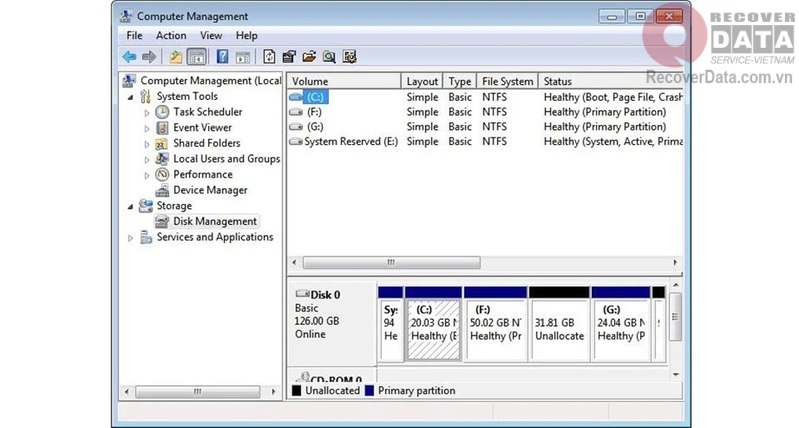799x428 pixels.
Task: Click volume list horizontal scrollbar thumb
Action: (391, 262)
